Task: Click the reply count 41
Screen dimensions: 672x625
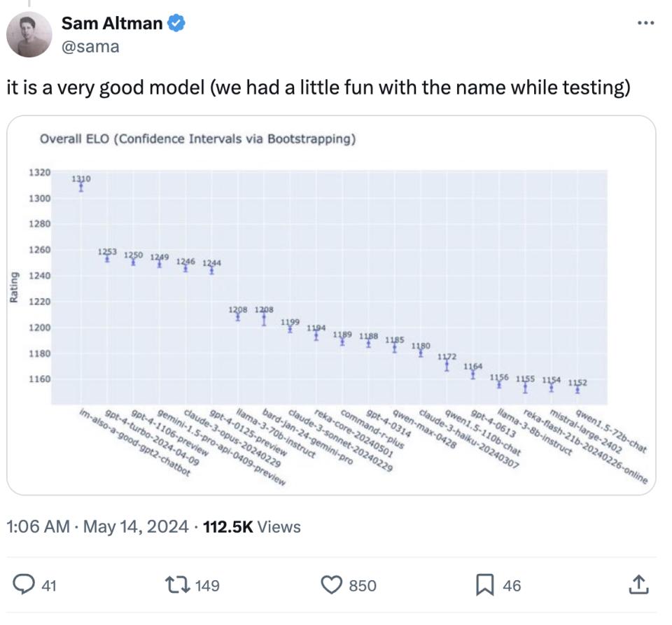Action: 48,586
